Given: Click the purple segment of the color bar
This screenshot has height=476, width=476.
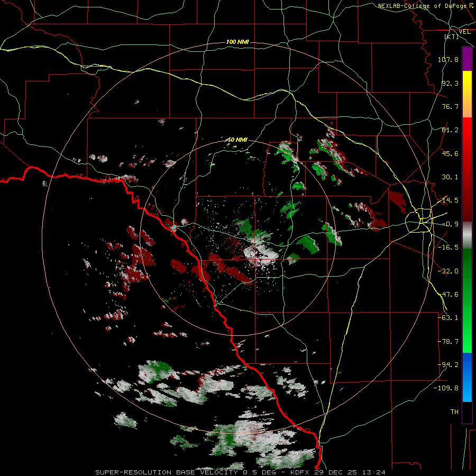Looking at the screenshot, I should tap(467, 59).
